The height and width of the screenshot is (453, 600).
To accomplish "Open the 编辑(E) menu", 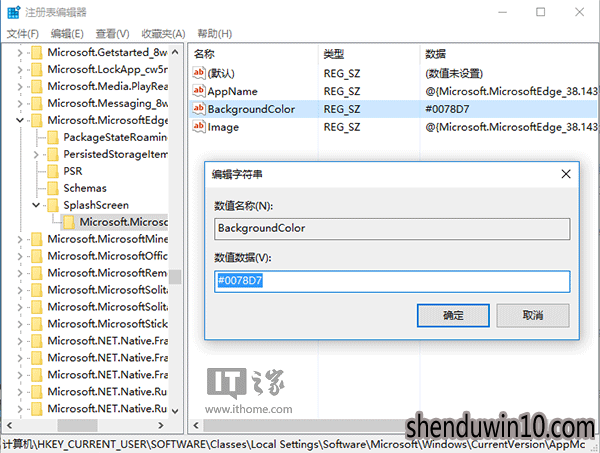I will (67, 34).
